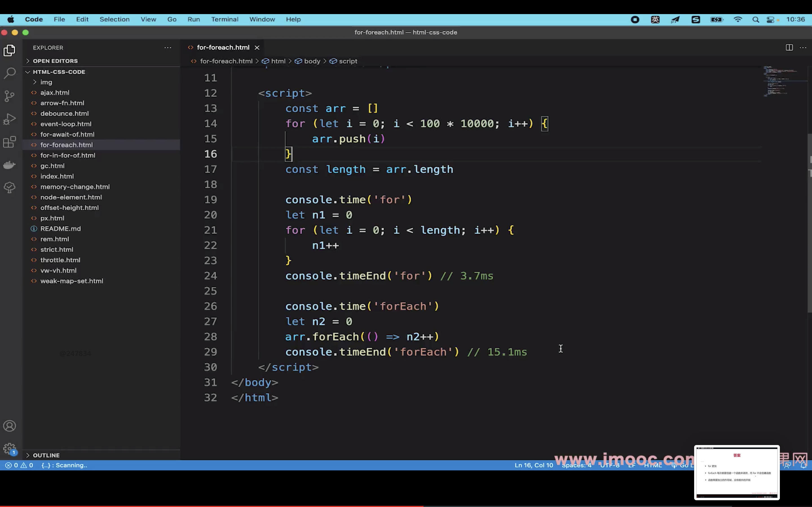Click the Accounts icon in activity bar
812x507 pixels.
[10, 426]
